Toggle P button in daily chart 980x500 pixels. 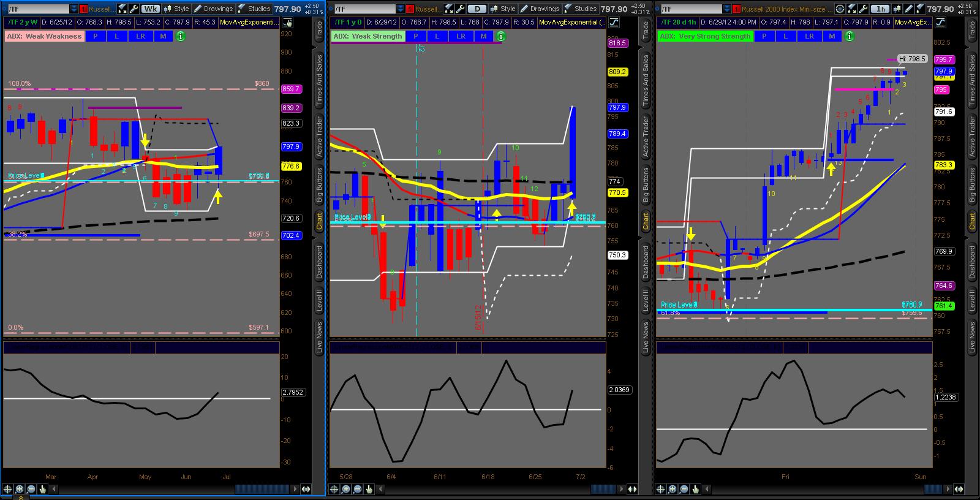click(415, 36)
